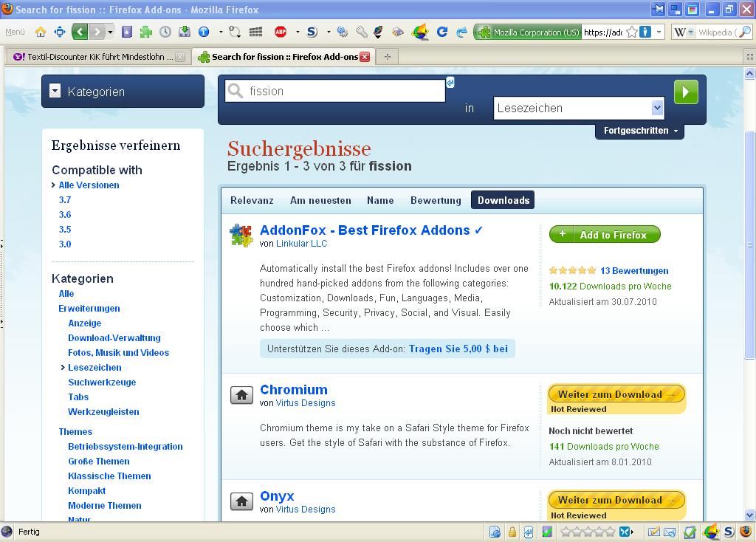
Task: Filter compatibility by version 3.6
Action: pos(65,215)
